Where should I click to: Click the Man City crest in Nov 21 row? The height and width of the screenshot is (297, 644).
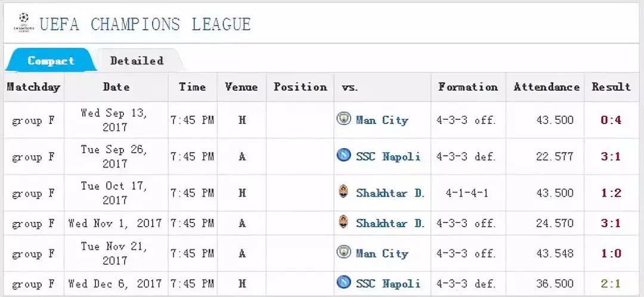343,252
